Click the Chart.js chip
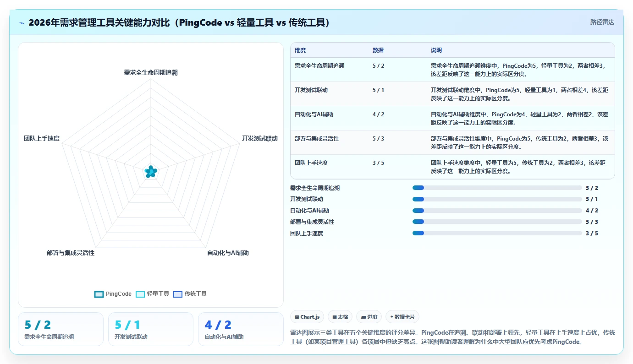This screenshot has width=633, height=364. click(307, 317)
